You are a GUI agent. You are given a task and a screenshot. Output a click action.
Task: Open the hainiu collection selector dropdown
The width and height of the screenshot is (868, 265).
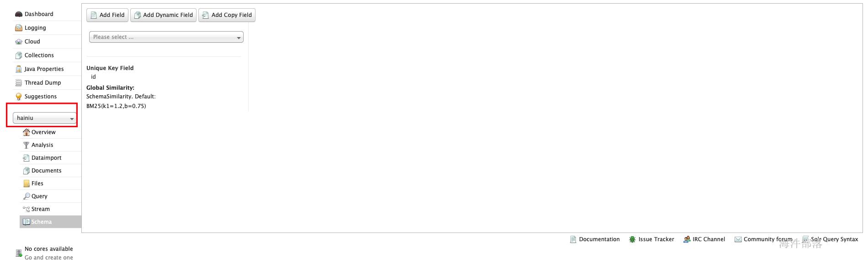pyautogui.click(x=44, y=118)
